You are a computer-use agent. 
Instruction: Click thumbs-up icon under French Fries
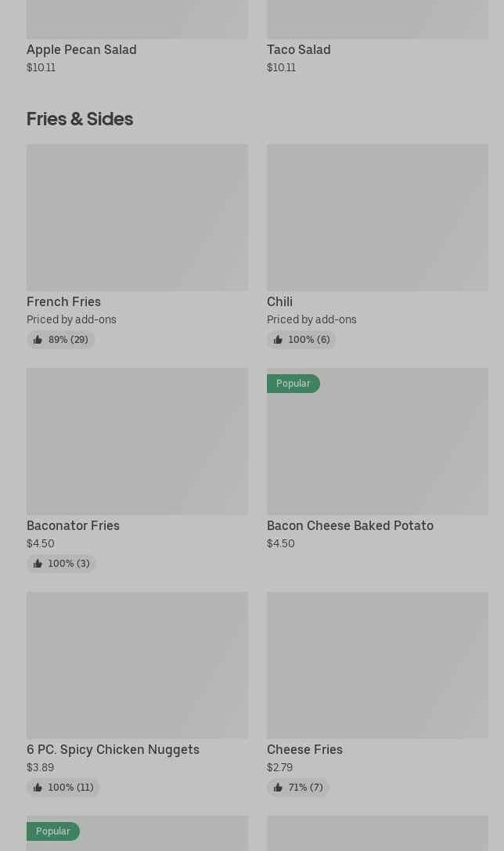tap(38, 340)
